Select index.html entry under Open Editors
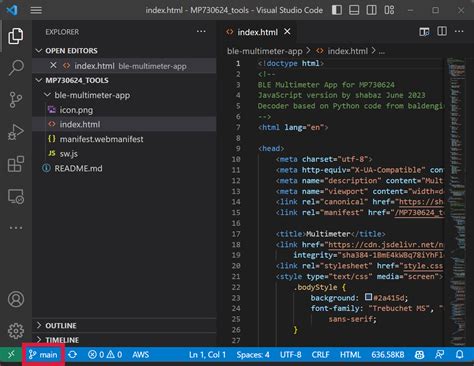This screenshot has width=474, height=366. [124, 66]
